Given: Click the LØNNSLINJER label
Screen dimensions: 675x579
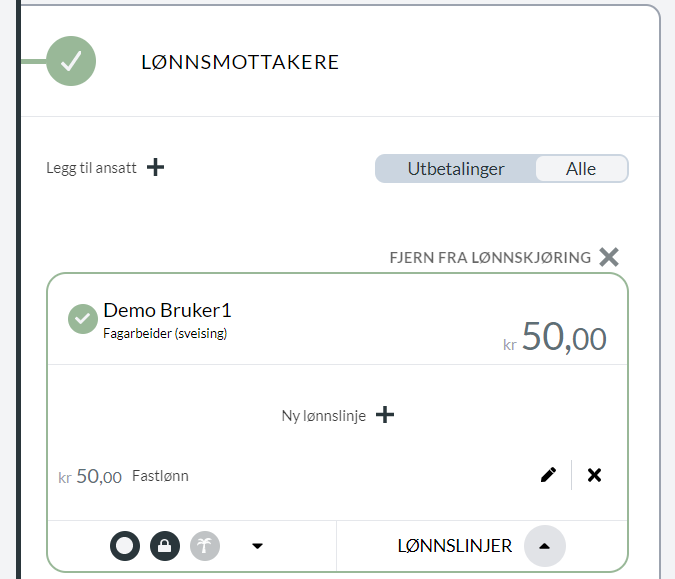Looking at the screenshot, I should tap(455, 546).
